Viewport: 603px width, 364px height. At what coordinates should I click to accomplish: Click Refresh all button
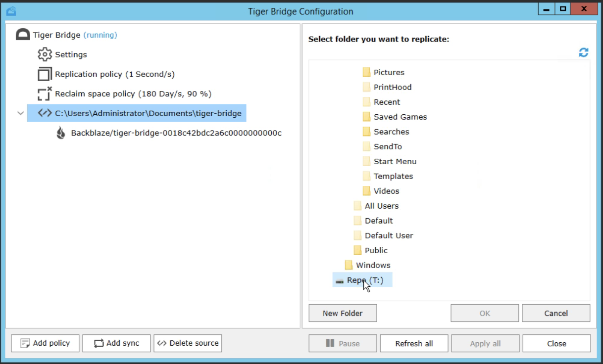coord(414,343)
